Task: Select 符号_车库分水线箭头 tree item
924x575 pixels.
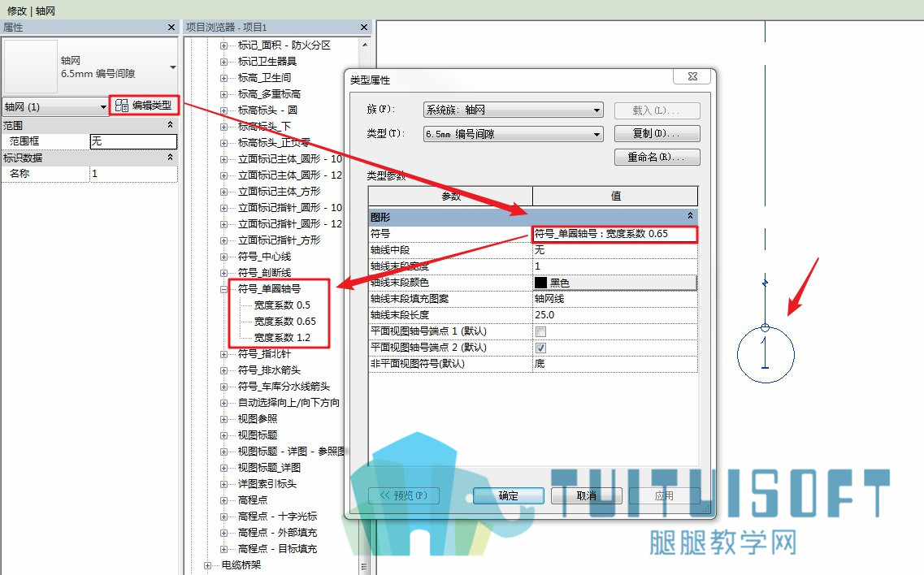Action: coord(284,387)
